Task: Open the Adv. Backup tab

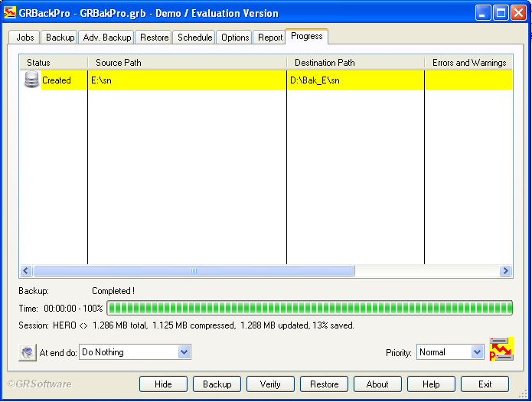Action: point(107,38)
